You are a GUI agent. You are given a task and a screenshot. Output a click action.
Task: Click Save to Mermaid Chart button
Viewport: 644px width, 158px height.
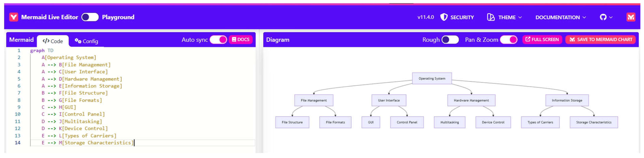600,39
